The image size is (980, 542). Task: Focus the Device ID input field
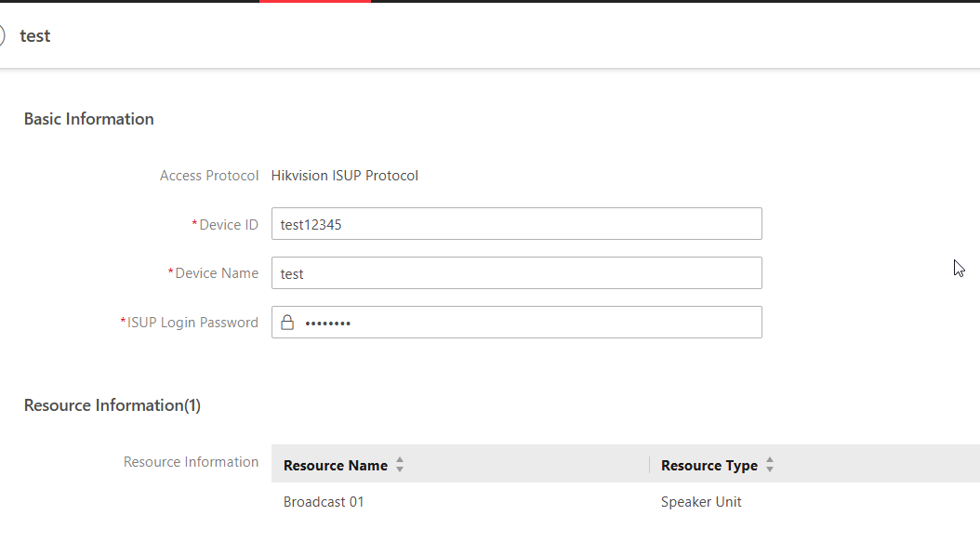[x=516, y=224]
